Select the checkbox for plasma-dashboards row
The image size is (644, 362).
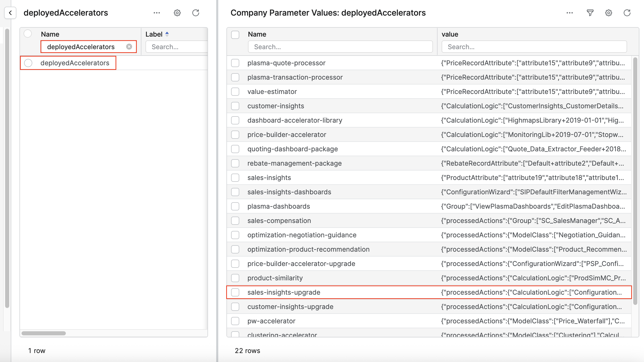[235, 206]
